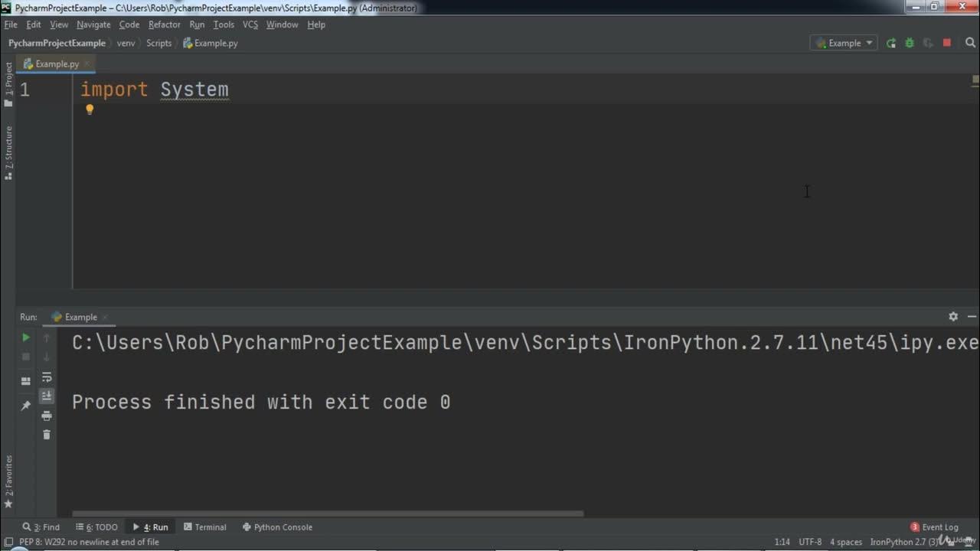The width and height of the screenshot is (980, 551).
Task: Click the editor analysis status indicator
Action: [975, 80]
